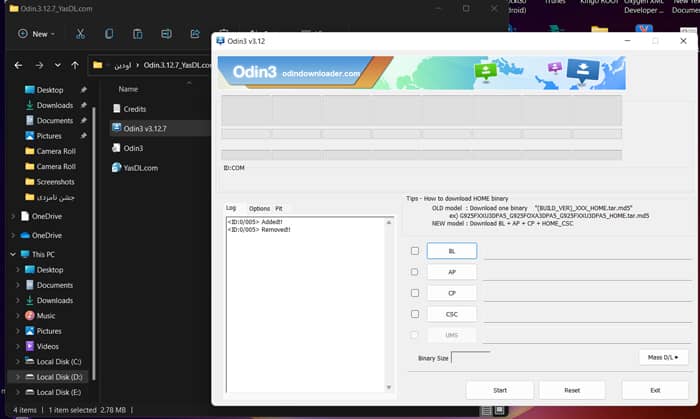Switch to large icons view in status bar
Screen dimensions: 700x419
pos(500,411)
